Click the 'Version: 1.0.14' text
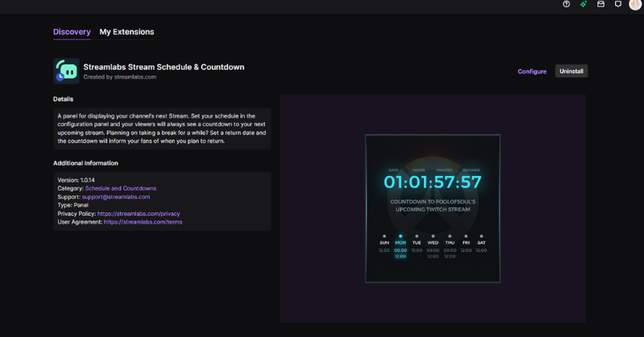 pyautogui.click(x=76, y=180)
